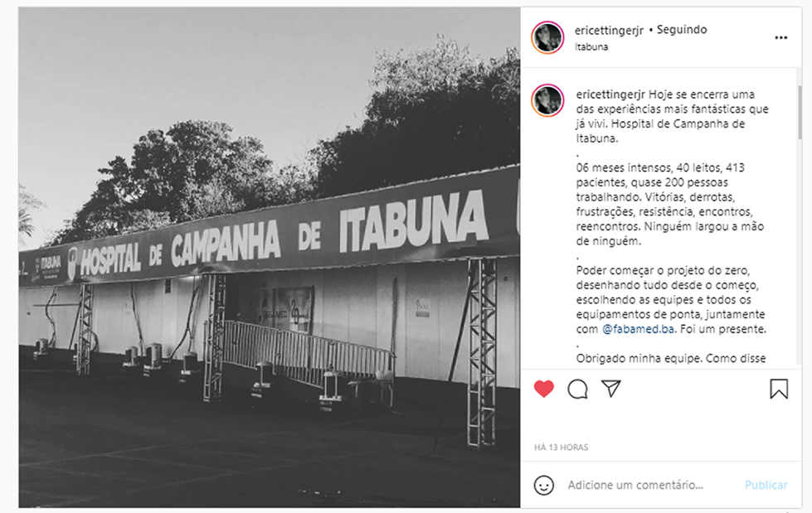Viewport: 812px width, 513px height.
Task: Click the caption scrollbar thumb
Action: click(799, 112)
